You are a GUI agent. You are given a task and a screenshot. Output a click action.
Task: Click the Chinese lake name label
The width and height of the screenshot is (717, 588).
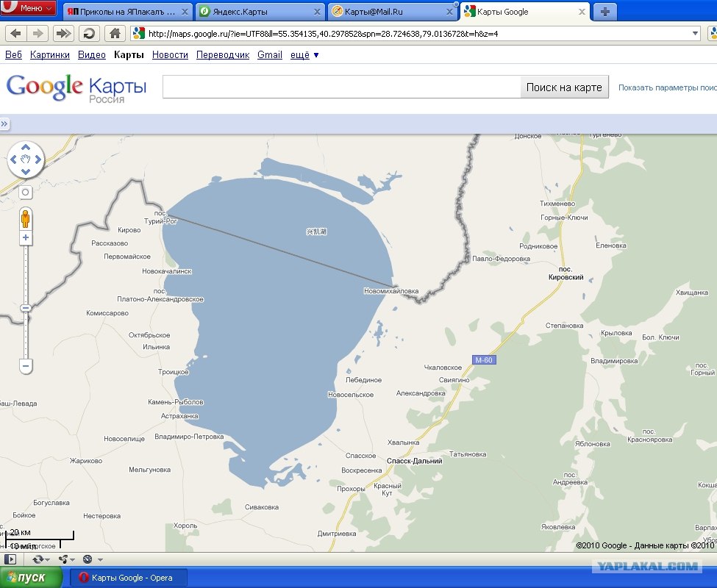(316, 232)
